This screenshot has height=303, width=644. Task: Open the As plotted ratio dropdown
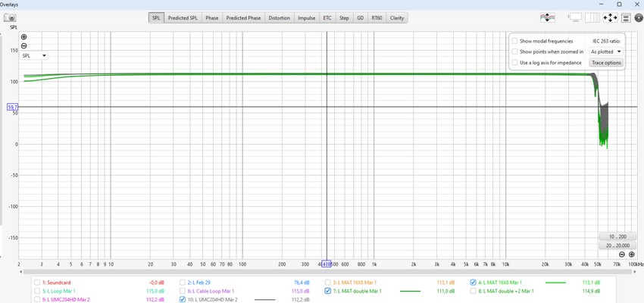coord(606,52)
